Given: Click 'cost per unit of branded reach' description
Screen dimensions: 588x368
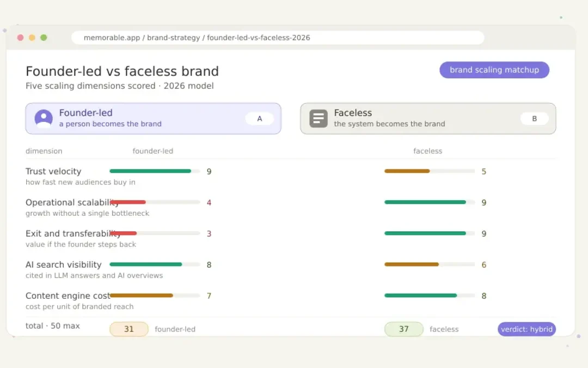Looking at the screenshot, I should 79,307.
